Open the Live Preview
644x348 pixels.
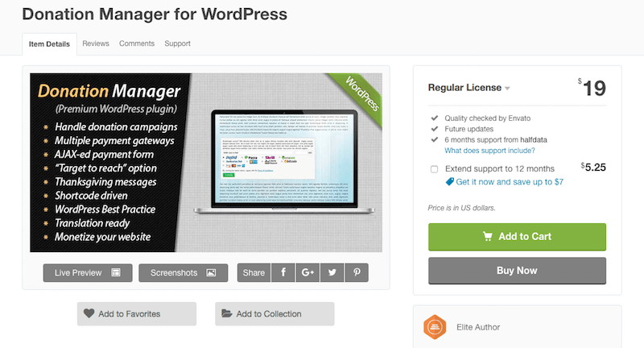tap(88, 273)
